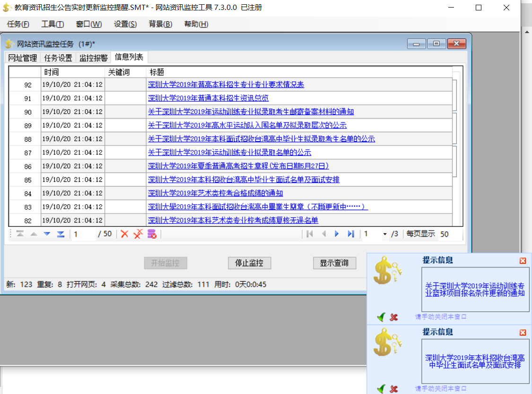Viewport: 532px width, 394px height.
Task: Open row 87 link 运动训练专业拟录取名单的公示
Action: (x=230, y=152)
